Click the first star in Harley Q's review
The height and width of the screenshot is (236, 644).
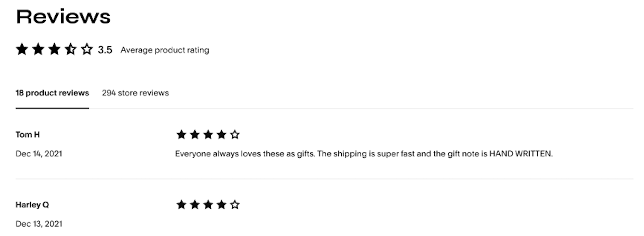182,205
